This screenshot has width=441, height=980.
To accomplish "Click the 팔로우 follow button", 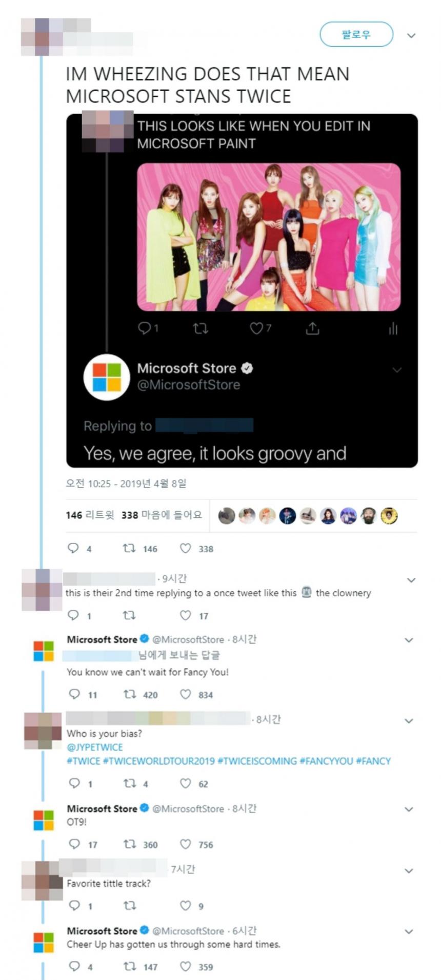I will (x=356, y=35).
